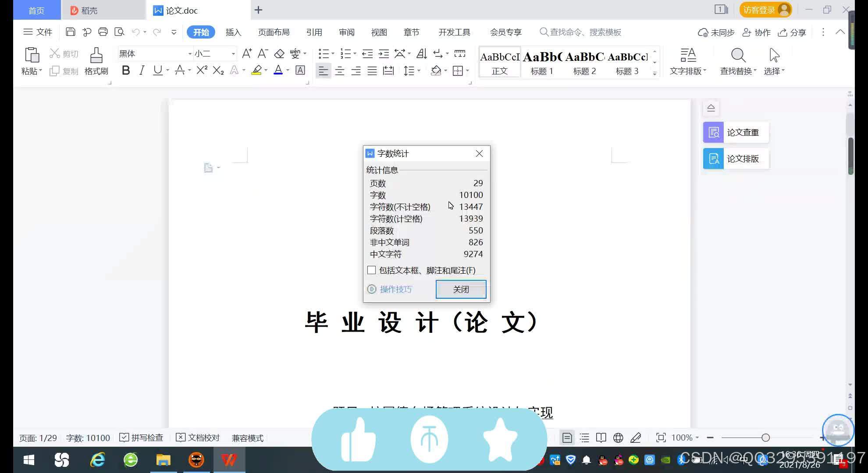The image size is (868, 473).
Task: Toggle Italic formatting
Action: click(142, 71)
